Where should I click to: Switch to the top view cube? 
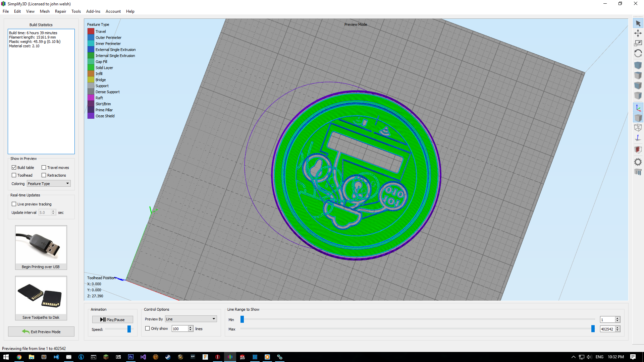pyautogui.click(x=638, y=75)
